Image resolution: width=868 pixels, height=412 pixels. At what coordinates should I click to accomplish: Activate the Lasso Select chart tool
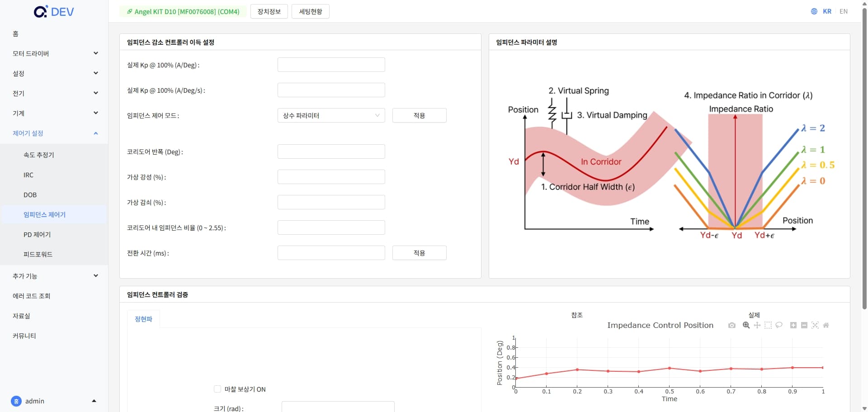point(779,325)
